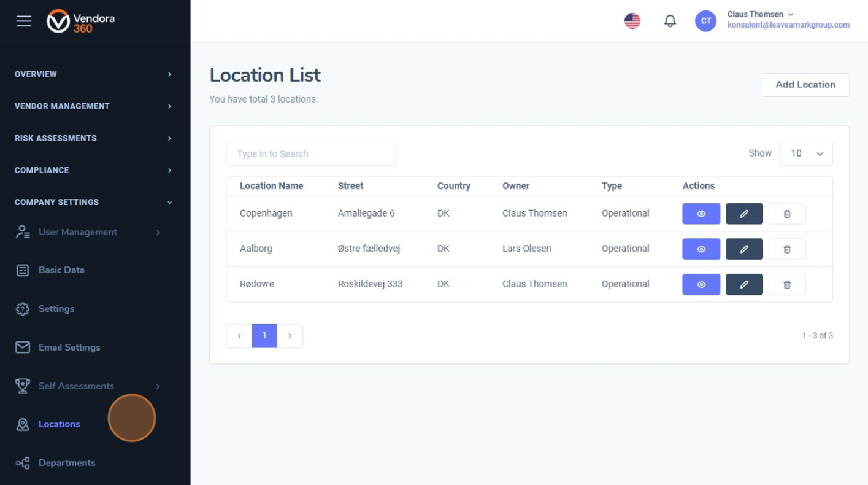Click the US flag language icon

point(632,21)
